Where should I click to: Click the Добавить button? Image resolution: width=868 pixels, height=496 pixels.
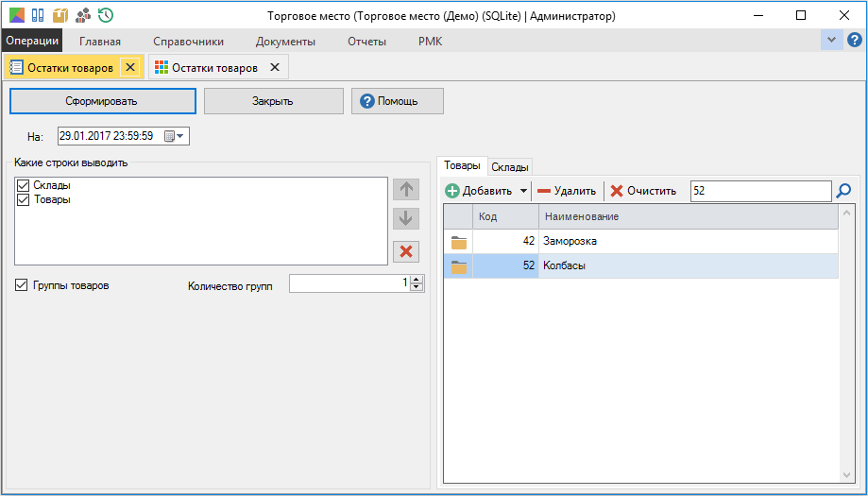click(479, 191)
